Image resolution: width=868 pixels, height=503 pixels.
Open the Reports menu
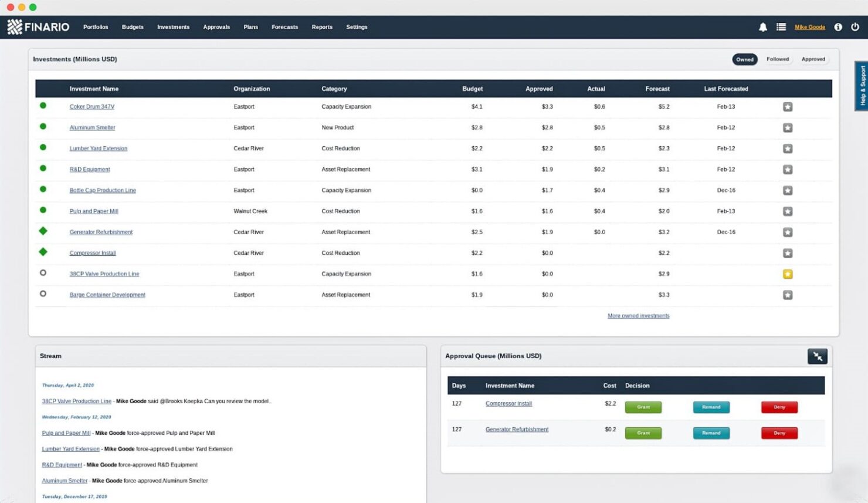click(x=322, y=26)
